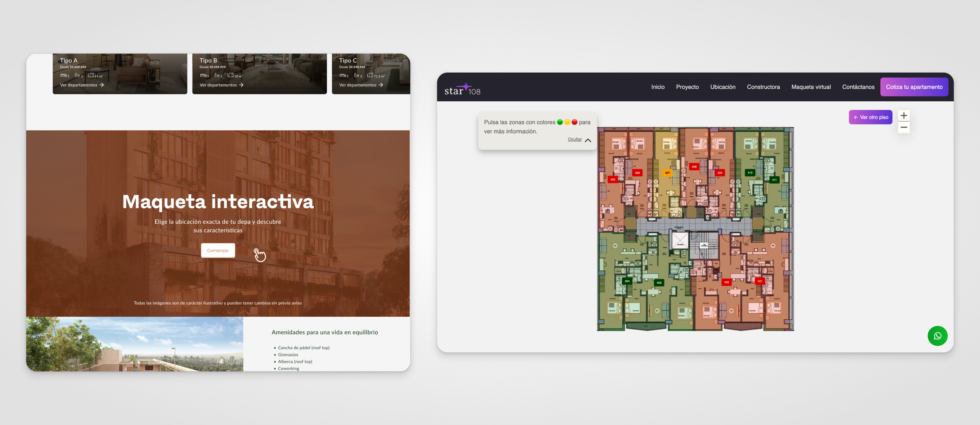This screenshot has width=980, height=425.
Task: Select the green apartment 410 marker
Action: pyautogui.click(x=750, y=173)
